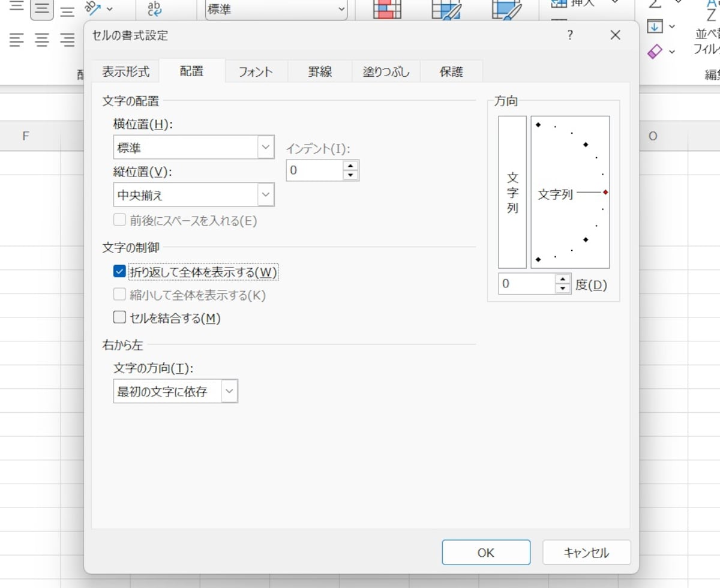Click the wrap text ribbon icon
Screen dimensions: 720x588
pyautogui.click(x=153, y=7)
